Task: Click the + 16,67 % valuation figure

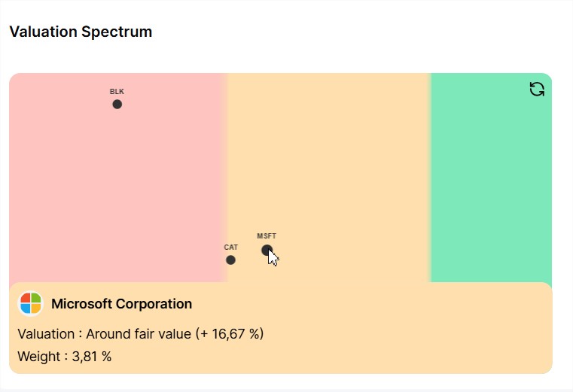Action: pyautogui.click(x=230, y=334)
